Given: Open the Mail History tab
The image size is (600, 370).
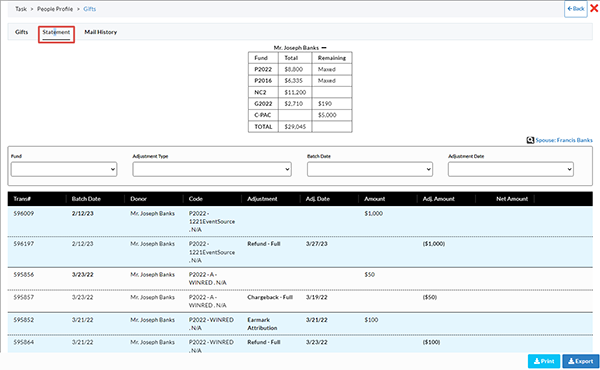Looking at the screenshot, I should 101,32.
